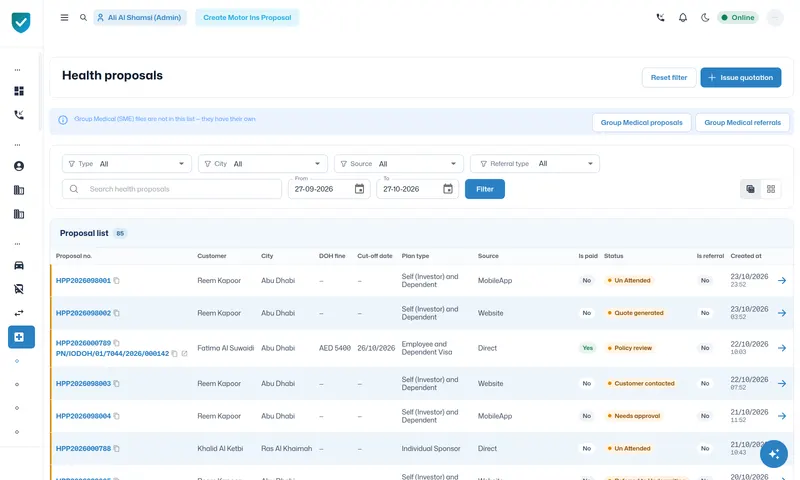Open the car motor icon in sidebar
Image resolution: width=800 pixels, height=480 pixels.
(19, 265)
